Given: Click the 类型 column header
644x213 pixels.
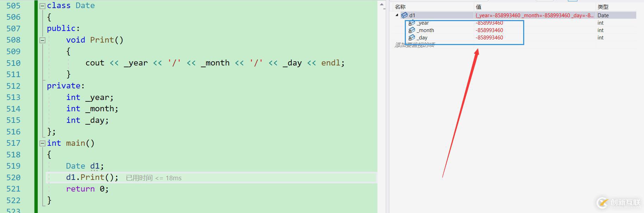Looking at the screenshot, I should [x=603, y=7].
